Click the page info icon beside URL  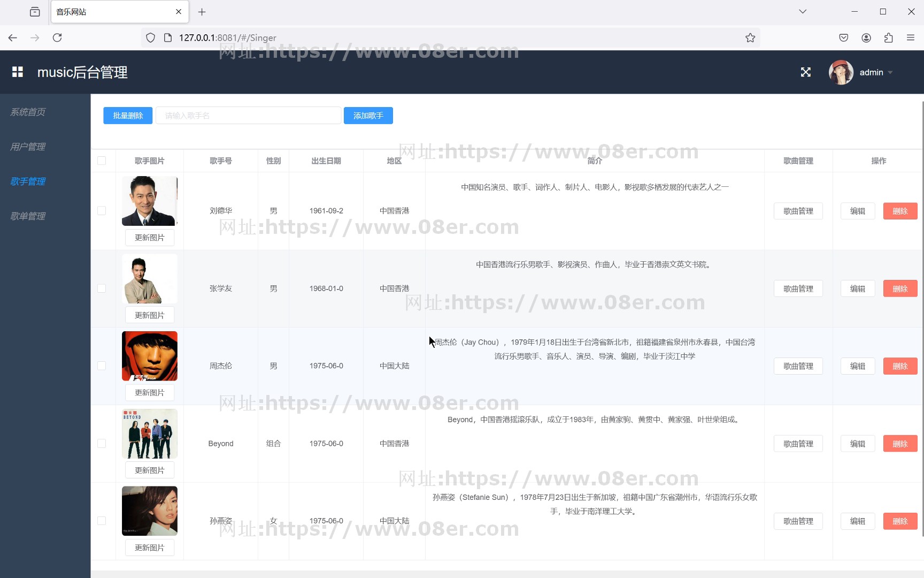coord(168,37)
